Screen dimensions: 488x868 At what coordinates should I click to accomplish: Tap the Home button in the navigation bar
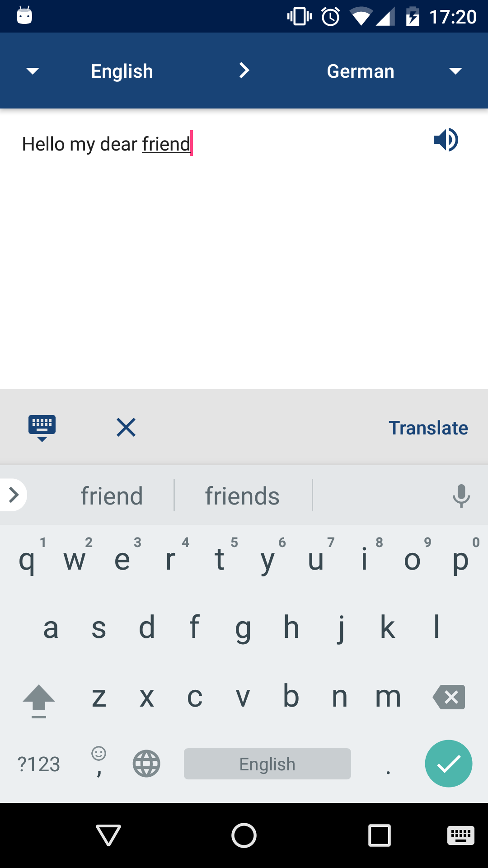(244, 836)
